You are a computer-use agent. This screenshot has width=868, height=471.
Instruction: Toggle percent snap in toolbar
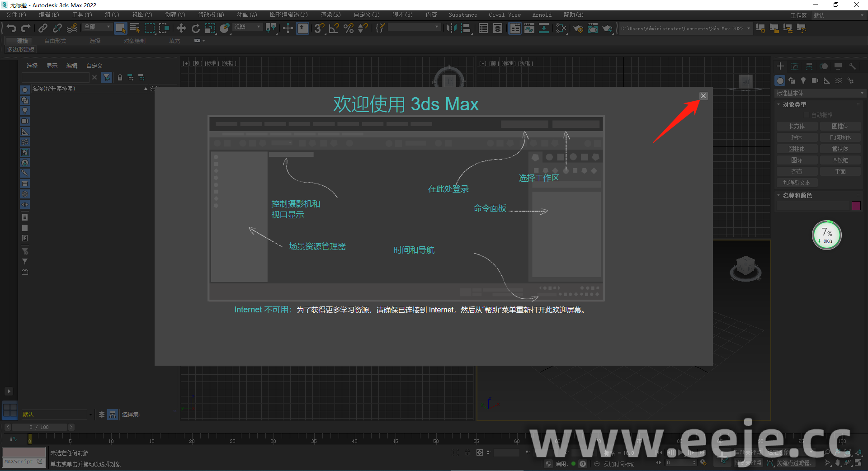[x=348, y=28]
